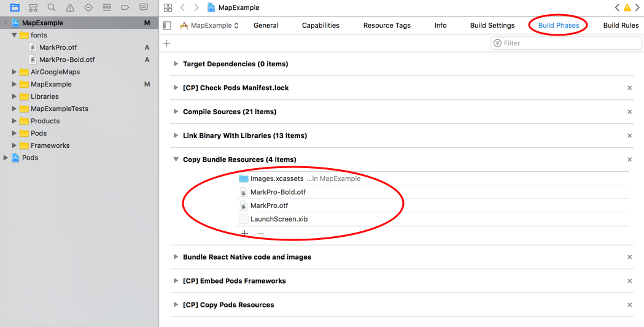Collapse the Copy Bundle Resources section
The image size is (644, 327).
coord(176,159)
